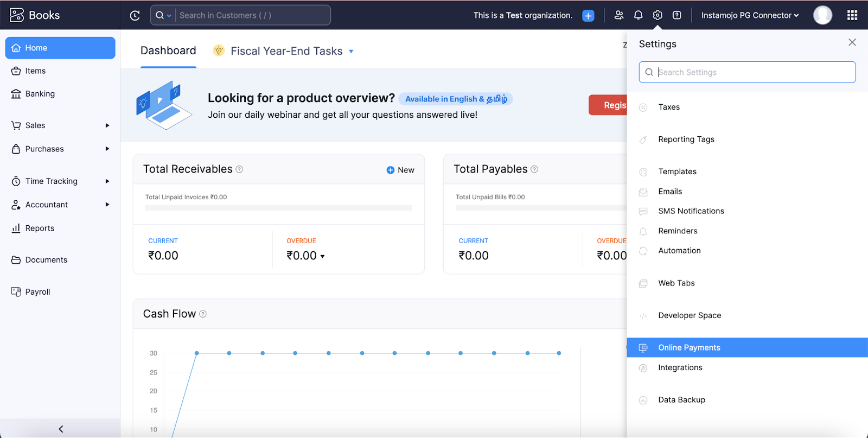Collapse the left sidebar with the chevron

click(x=61, y=429)
